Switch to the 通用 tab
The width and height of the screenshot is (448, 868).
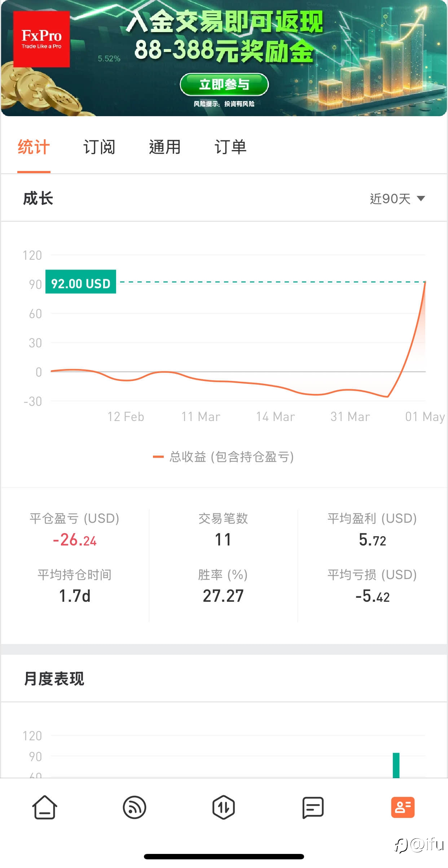[165, 147]
